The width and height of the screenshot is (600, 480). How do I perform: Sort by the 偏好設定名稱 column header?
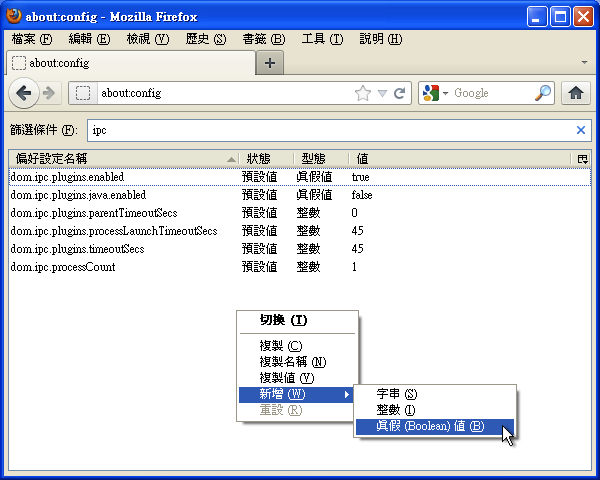pos(123,159)
